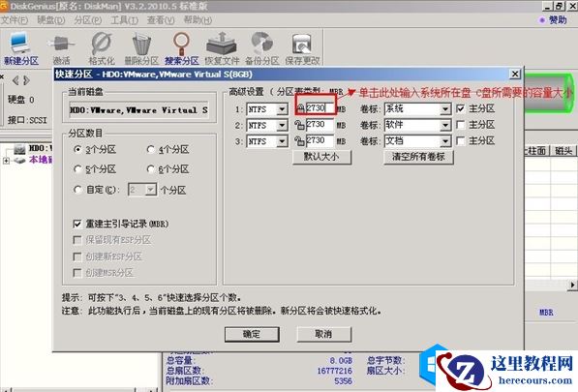
Task: Click scrollbar right arrow in main window
Action: 572,285
